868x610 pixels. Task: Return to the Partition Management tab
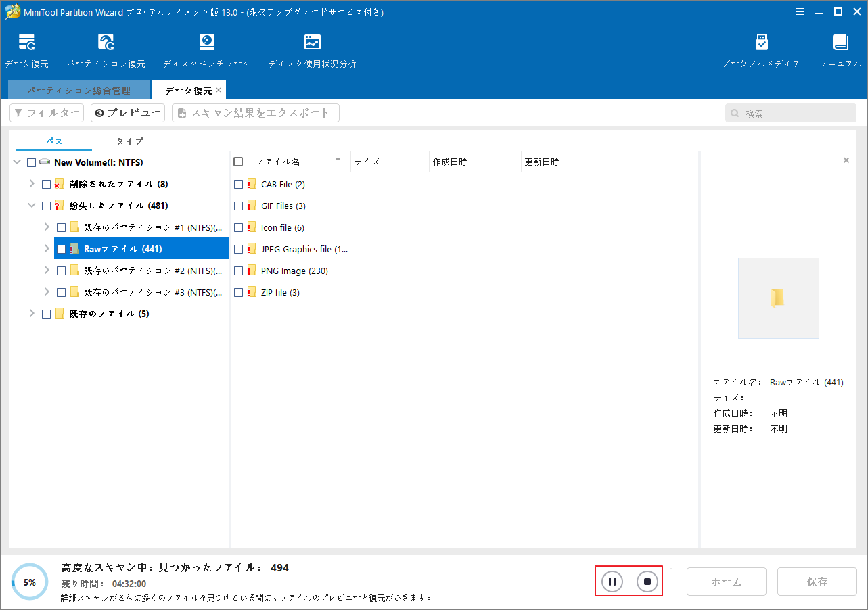coord(78,90)
